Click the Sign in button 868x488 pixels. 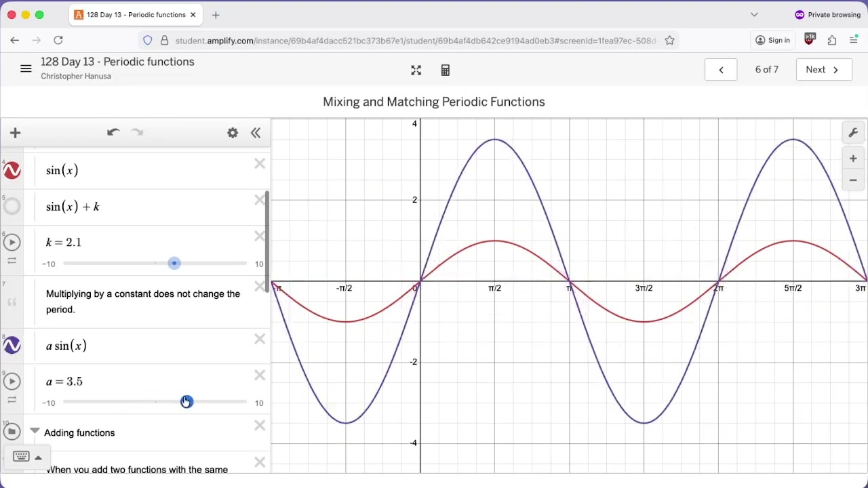pos(772,40)
